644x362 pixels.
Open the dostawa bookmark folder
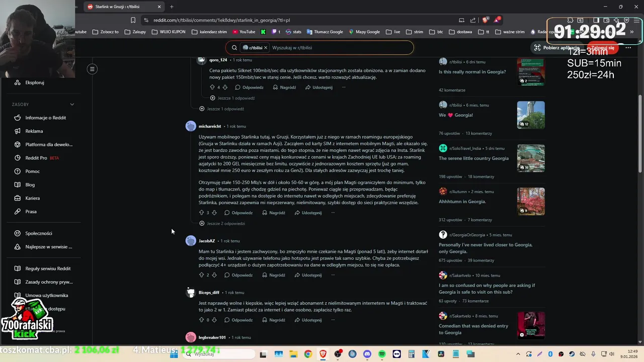460,32
